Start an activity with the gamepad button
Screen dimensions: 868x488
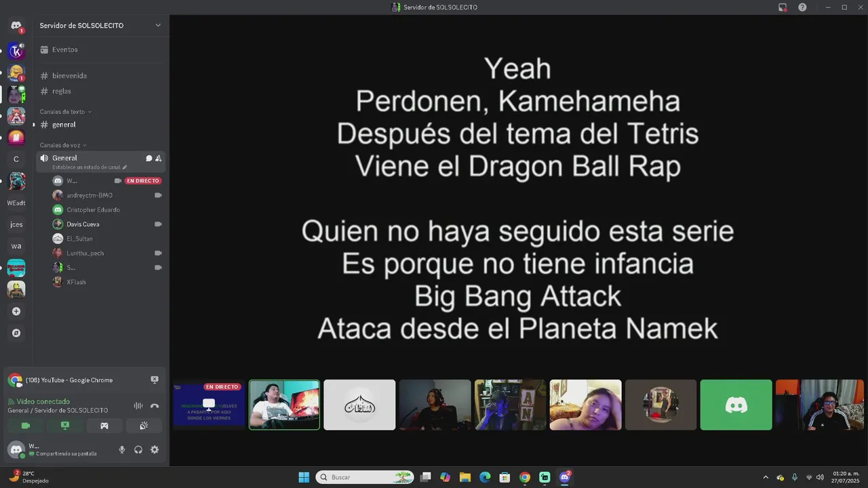pyautogui.click(x=104, y=426)
